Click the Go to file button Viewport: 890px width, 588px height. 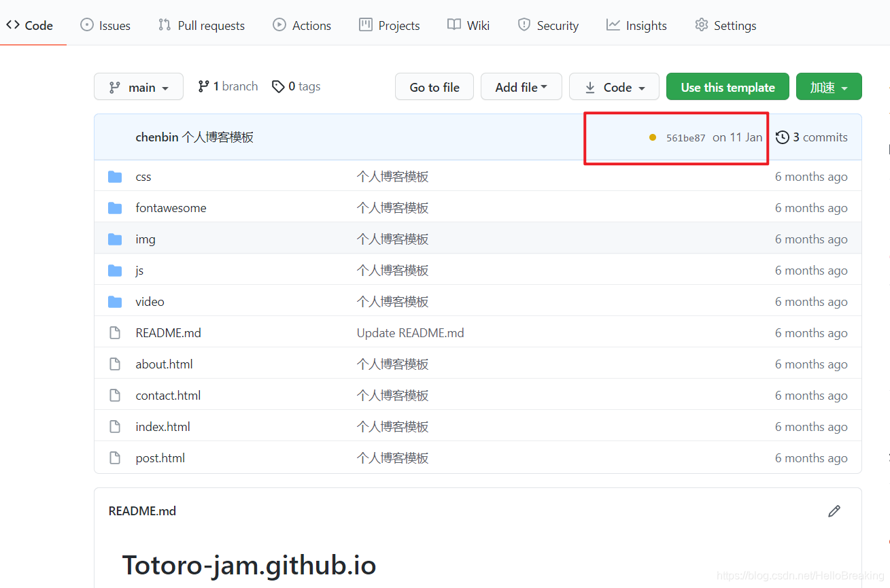coord(434,86)
